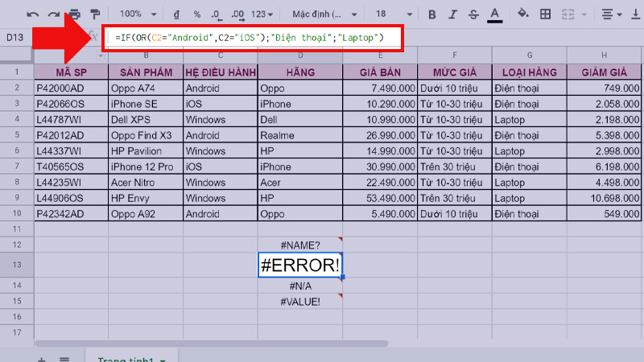Print the spreadsheet using the printer icon

coord(75,14)
